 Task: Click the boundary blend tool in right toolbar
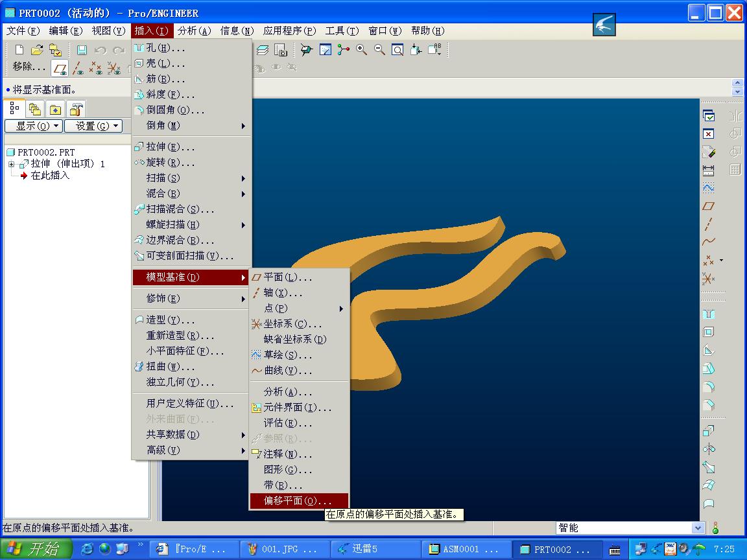click(x=708, y=485)
